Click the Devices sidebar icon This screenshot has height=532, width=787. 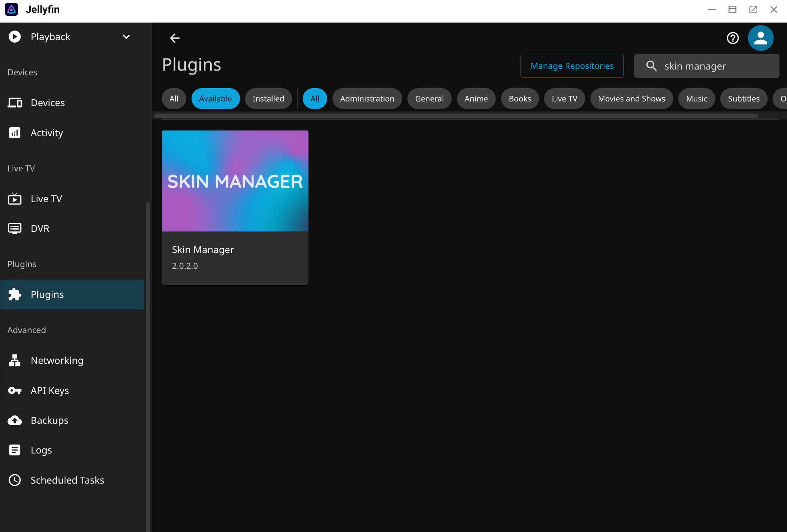15,103
